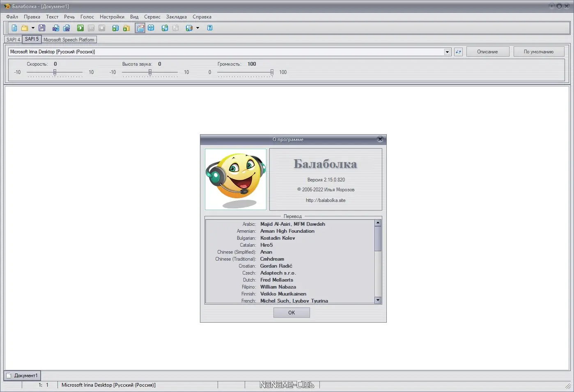Click the translators list scroll down arrow
This screenshot has height=392, width=574.
[378, 300]
